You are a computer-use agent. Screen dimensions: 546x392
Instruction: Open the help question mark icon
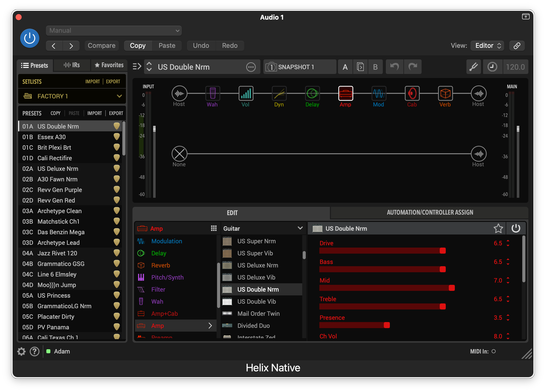(35, 351)
